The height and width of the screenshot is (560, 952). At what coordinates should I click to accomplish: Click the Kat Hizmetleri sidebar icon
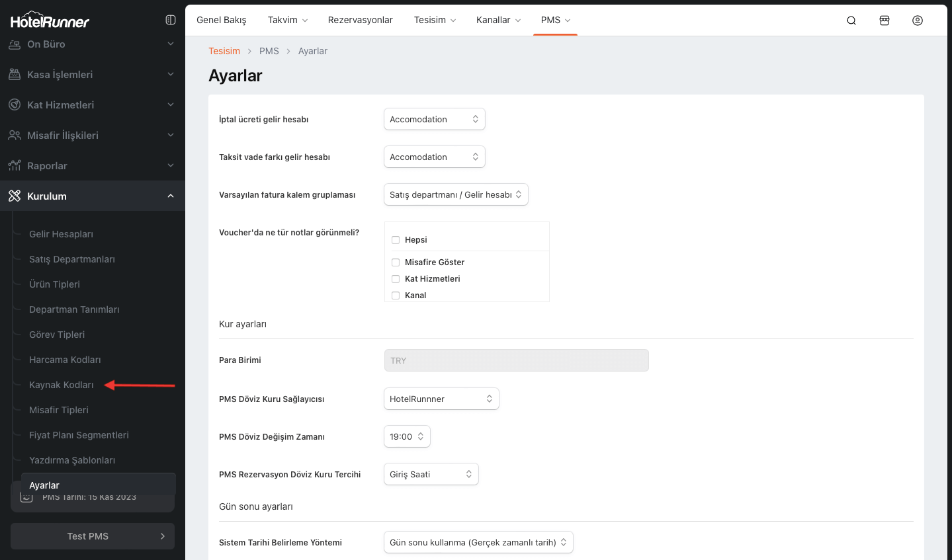tap(15, 105)
